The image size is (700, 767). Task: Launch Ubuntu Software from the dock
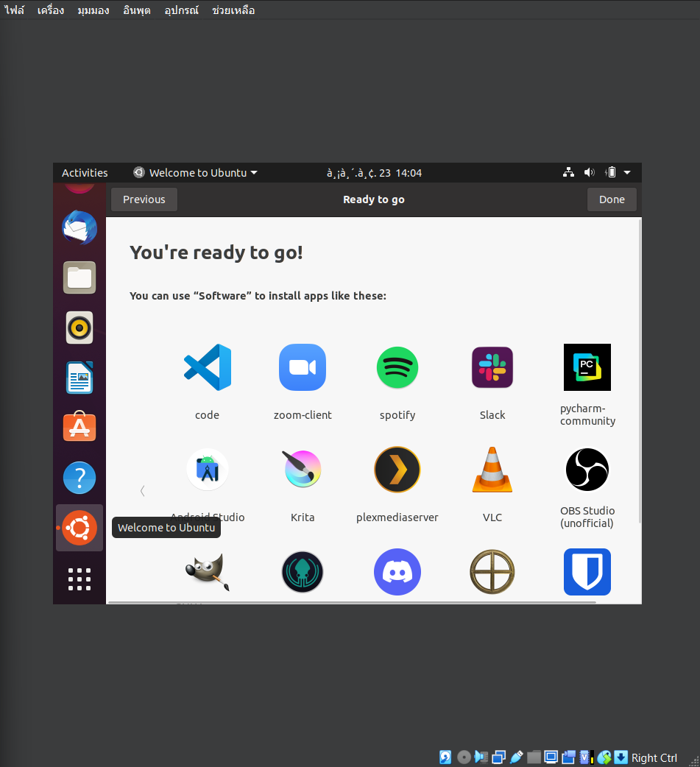(79, 427)
